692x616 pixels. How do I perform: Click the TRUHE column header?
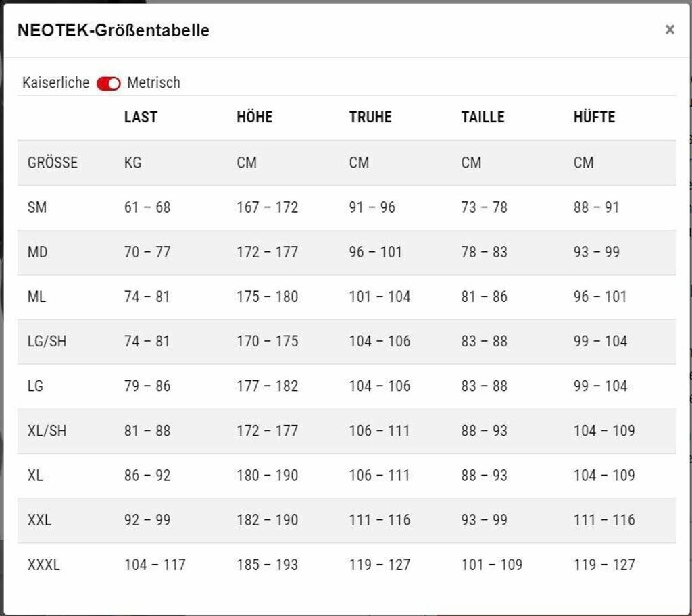[370, 117]
